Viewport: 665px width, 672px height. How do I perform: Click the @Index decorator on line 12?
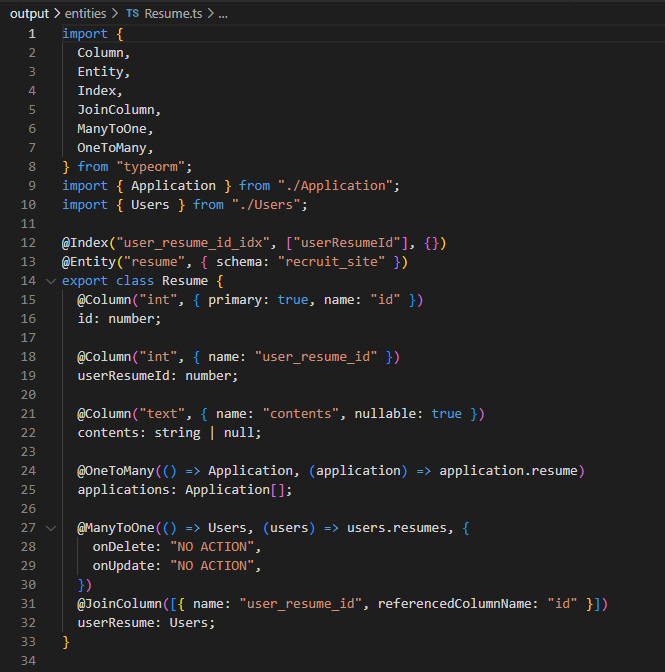[x=85, y=243]
